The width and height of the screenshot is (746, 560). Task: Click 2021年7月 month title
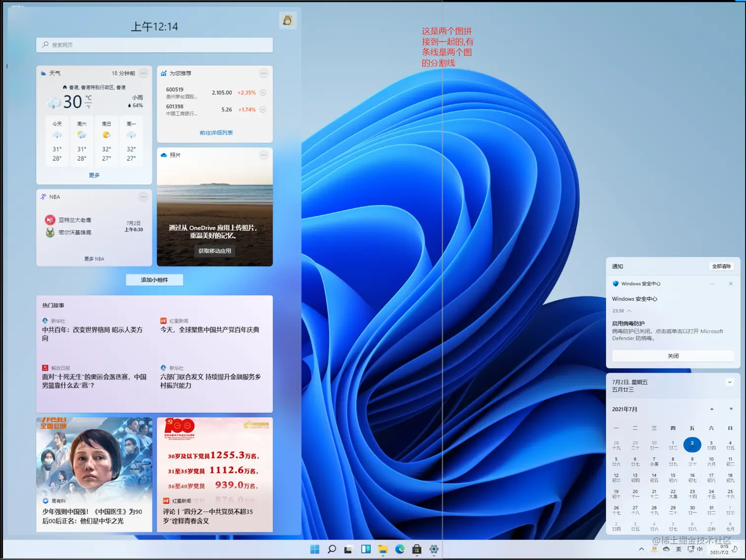pos(625,409)
